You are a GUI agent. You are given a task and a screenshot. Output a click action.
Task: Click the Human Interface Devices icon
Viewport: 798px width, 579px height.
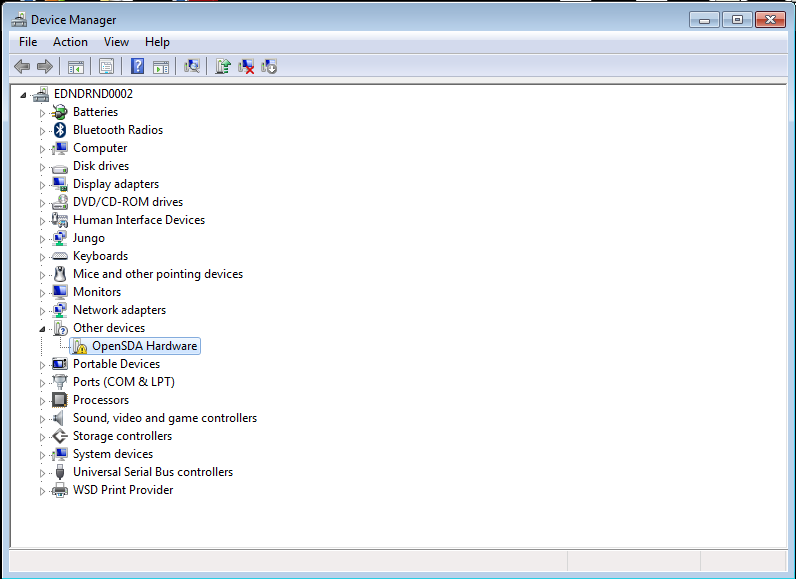60,220
